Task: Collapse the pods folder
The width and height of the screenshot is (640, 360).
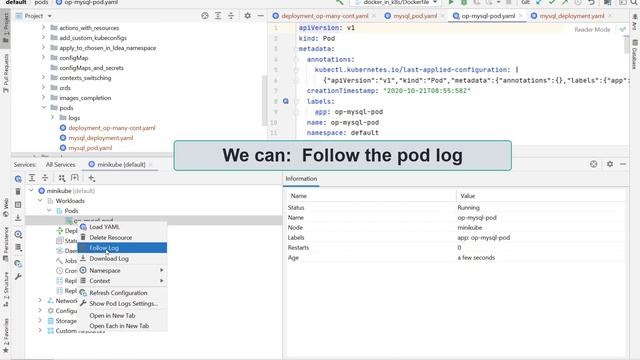Action: 43,107
